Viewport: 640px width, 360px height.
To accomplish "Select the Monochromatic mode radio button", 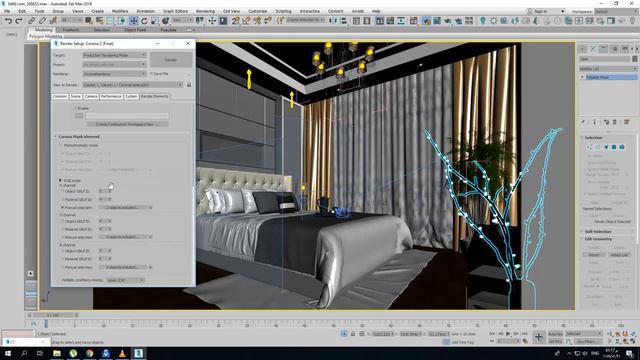I will coord(61,145).
